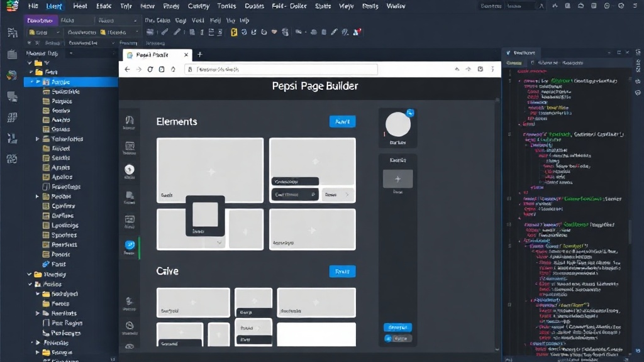The width and height of the screenshot is (644, 362).
Task: Open the chevron dropdown below the dark framed card
Action: 219,243
